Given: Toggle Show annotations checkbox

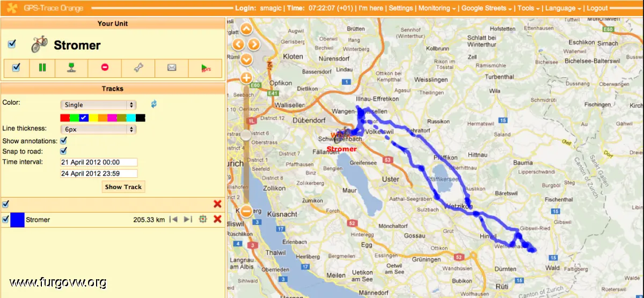Looking at the screenshot, I should tap(63, 140).
